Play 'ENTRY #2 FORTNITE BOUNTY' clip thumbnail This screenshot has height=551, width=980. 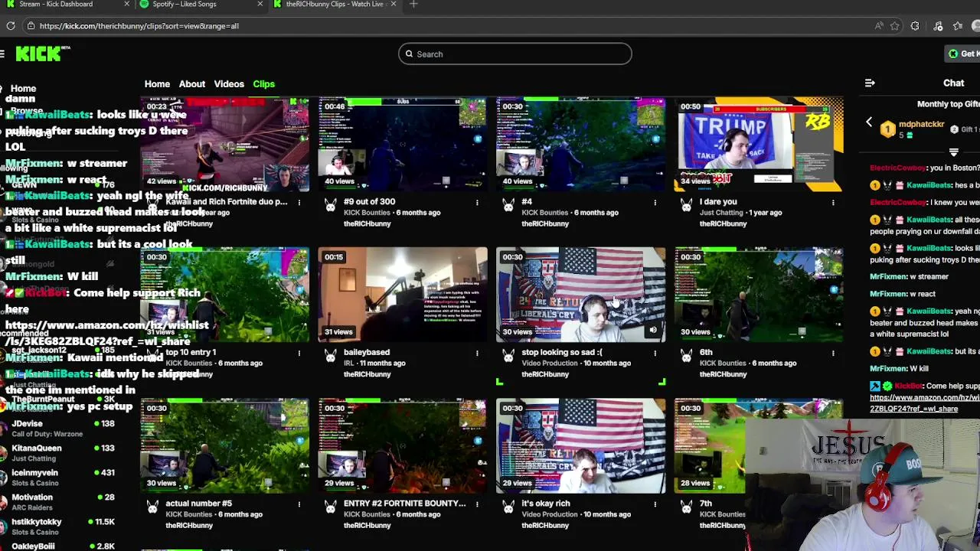[403, 445]
